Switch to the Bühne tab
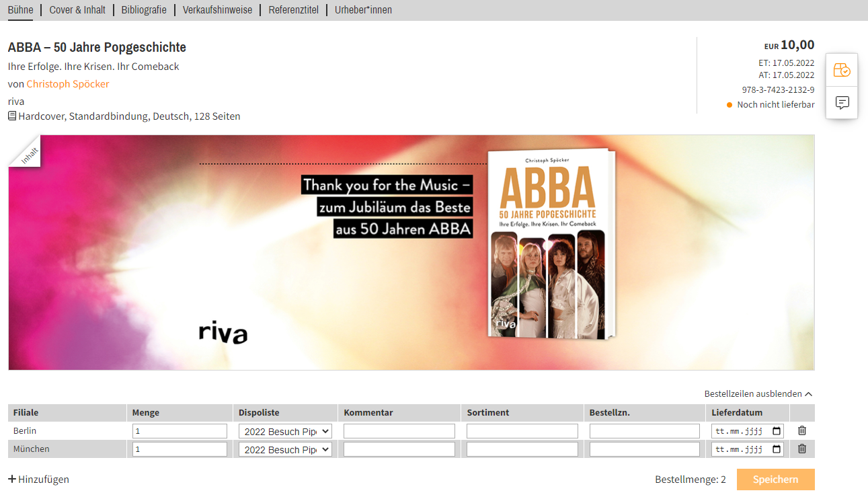The width and height of the screenshot is (868, 499). [x=20, y=10]
